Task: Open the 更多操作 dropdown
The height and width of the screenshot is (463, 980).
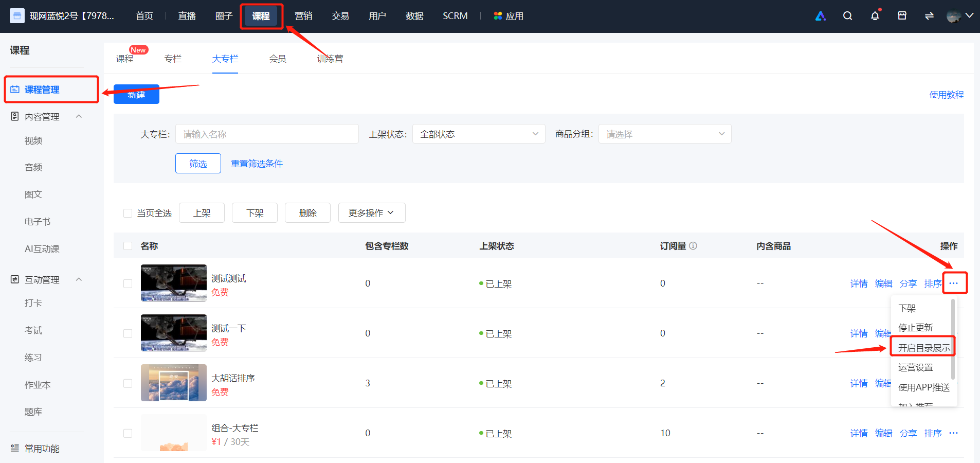Action: click(x=372, y=213)
